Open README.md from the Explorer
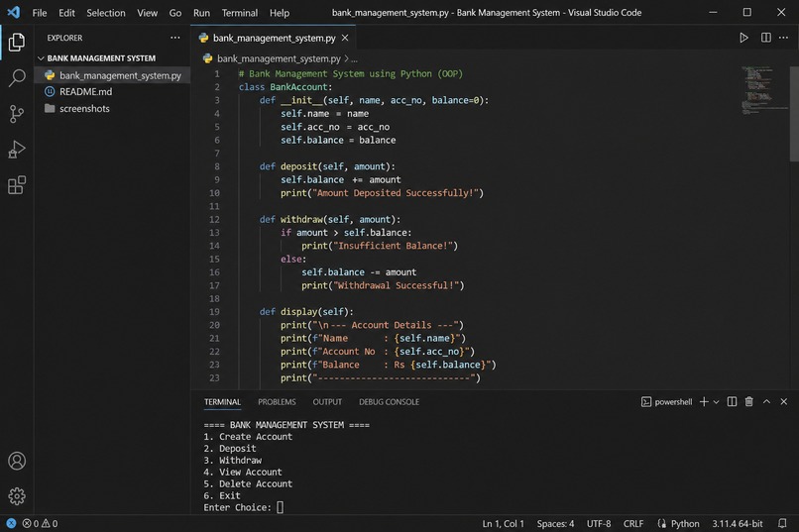The image size is (799, 532). coord(113,92)
